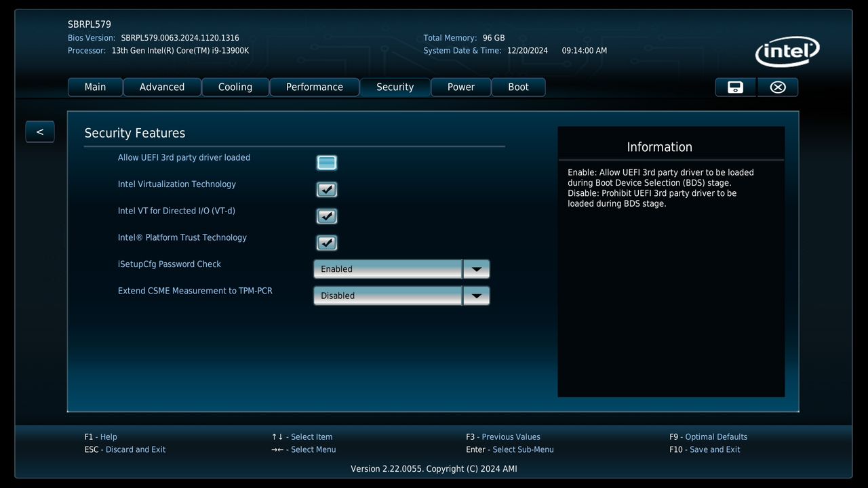868x488 pixels.
Task: Click the system time 09:14:00 AM
Action: click(585, 51)
